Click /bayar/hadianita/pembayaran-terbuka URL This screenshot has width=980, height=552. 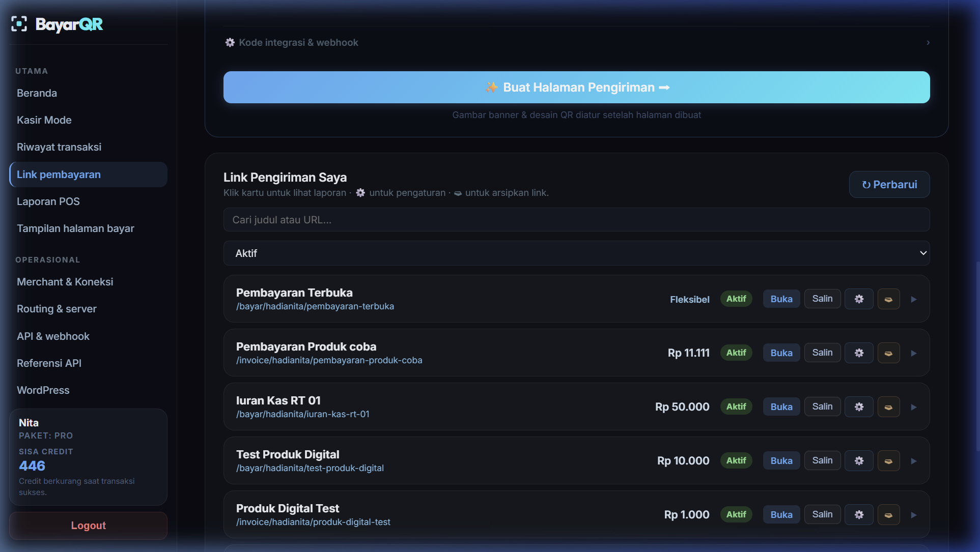coord(315,306)
